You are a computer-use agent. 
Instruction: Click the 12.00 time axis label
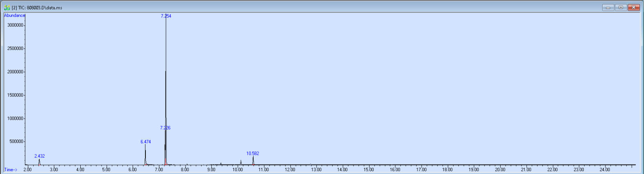[290, 169]
